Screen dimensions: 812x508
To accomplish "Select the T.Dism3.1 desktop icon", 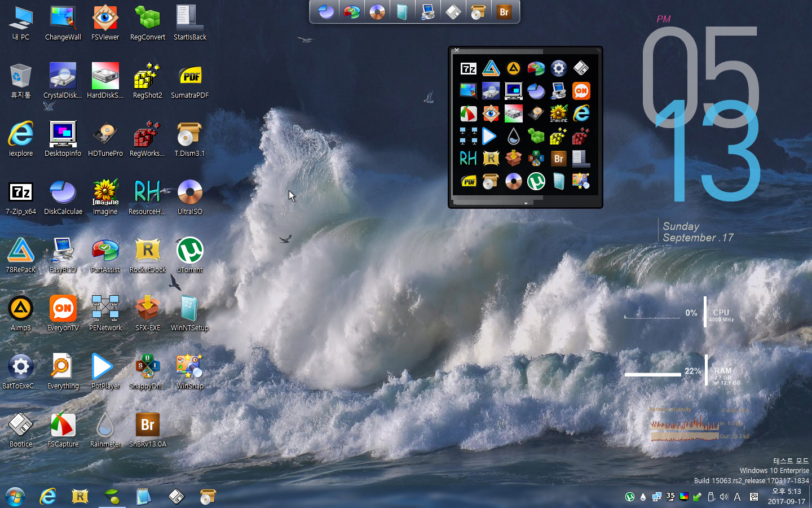I will click(190, 139).
